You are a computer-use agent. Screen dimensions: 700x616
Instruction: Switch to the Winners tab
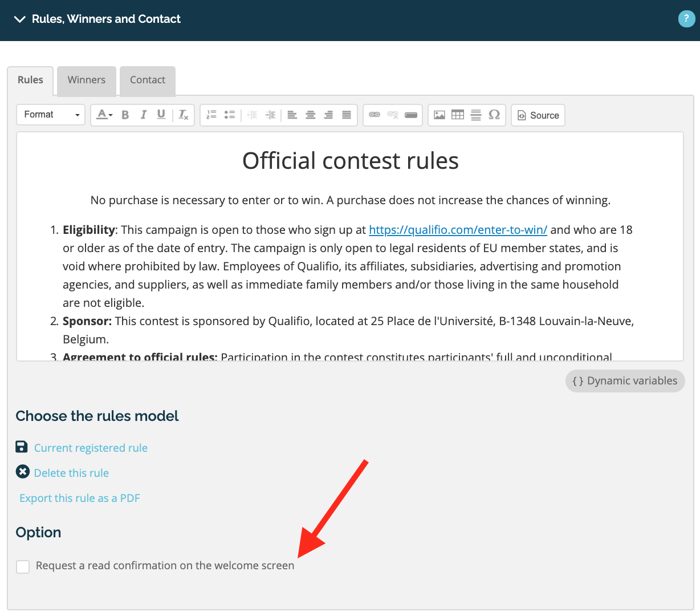pos(87,80)
